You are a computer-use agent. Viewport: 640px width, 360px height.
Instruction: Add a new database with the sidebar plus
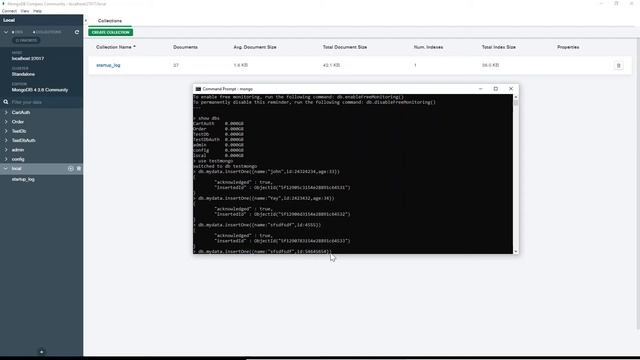pos(41,351)
